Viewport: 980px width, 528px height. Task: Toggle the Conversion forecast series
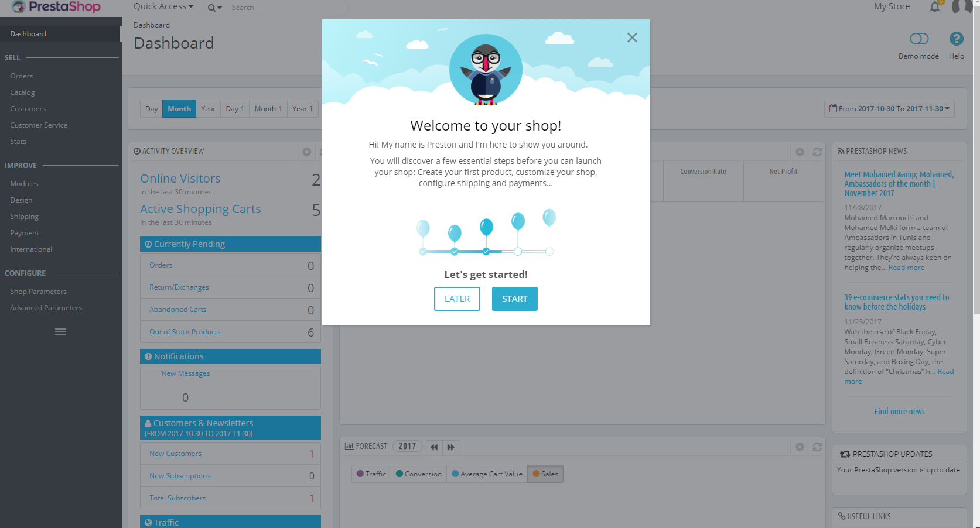pyautogui.click(x=419, y=474)
